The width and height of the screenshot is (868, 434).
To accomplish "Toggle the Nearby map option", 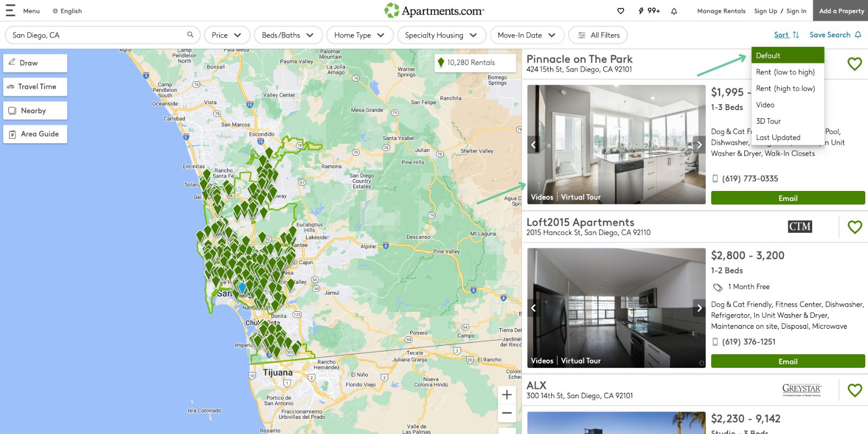I will pyautogui.click(x=35, y=111).
